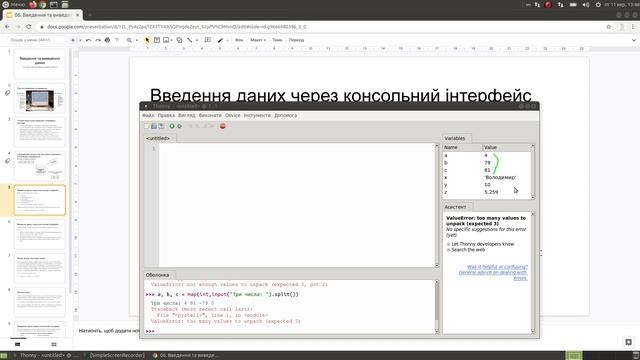Open the Макет dropdown in Slides

pyautogui.click(x=258, y=40)
